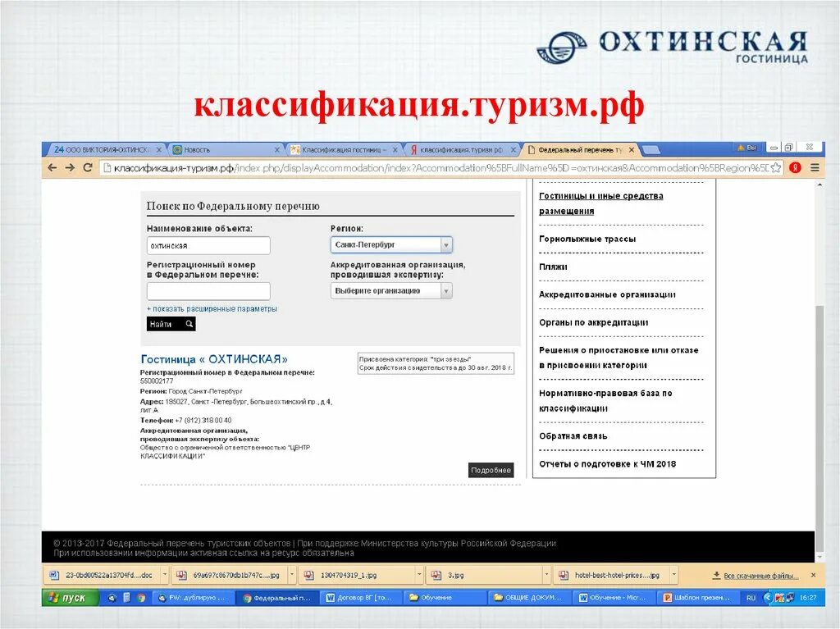Open 'Пляжи' menu item
840x629 pixels.
pos(553,267)
